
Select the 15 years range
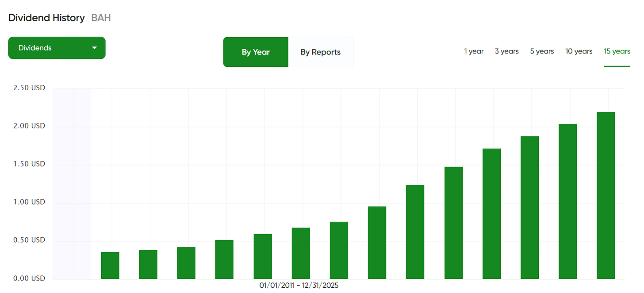pos(617,51)
